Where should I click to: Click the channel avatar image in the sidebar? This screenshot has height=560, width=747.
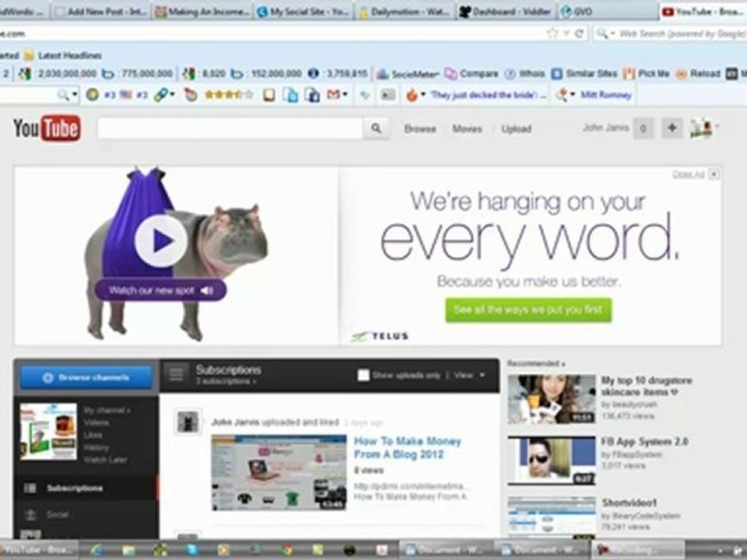(48, 432)
